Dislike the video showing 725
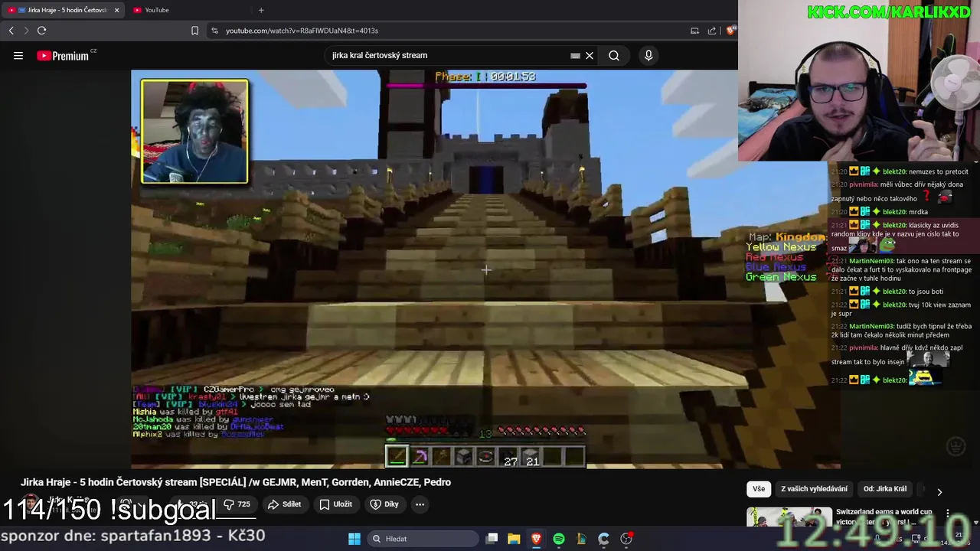Image resolution: width=980 pixels, height=551 pixels. tap(237, 504)
